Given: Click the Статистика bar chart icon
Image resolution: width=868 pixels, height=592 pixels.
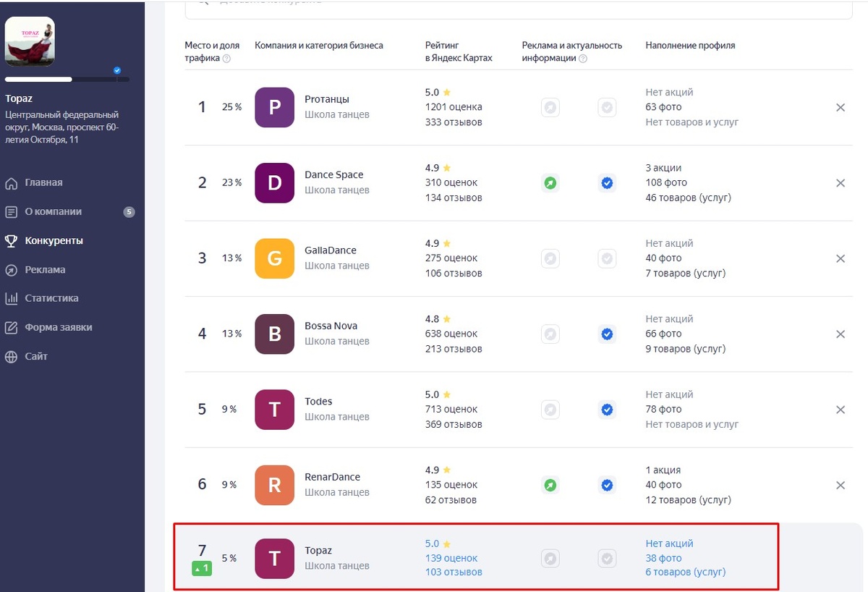Looking at the screenshot, I should pos(11,298).
